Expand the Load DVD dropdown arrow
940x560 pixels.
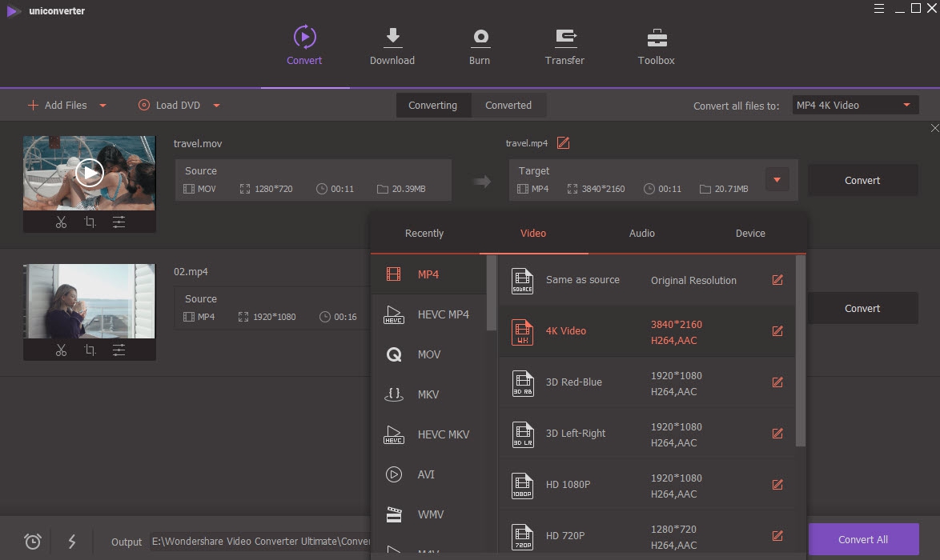(216, 106)
